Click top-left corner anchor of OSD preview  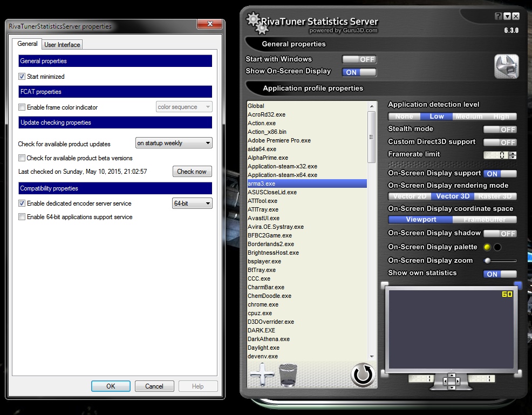pyautogui.click(x=384, y=285)
